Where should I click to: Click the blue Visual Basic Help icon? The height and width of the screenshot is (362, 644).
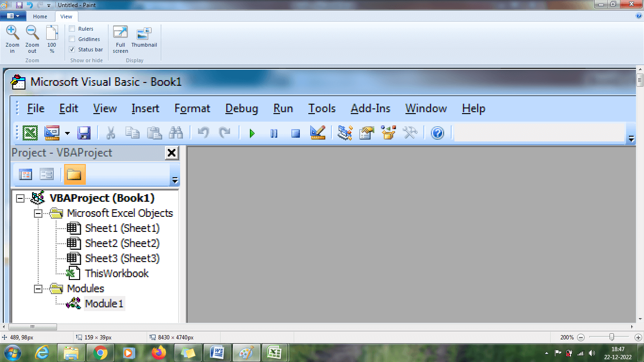pos(438,133)
